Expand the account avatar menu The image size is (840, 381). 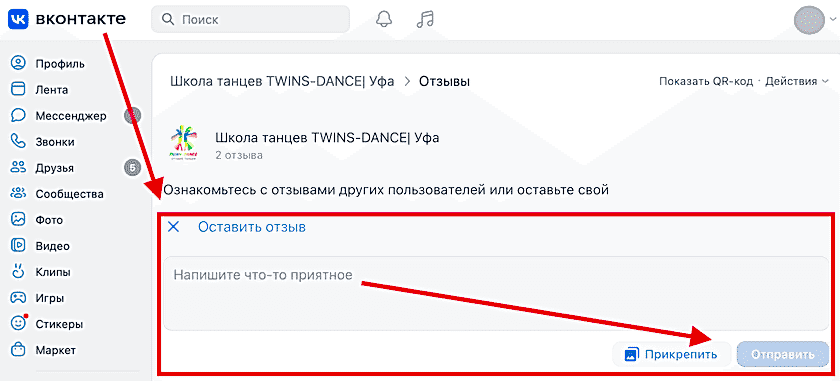click(x=832, y=18)
